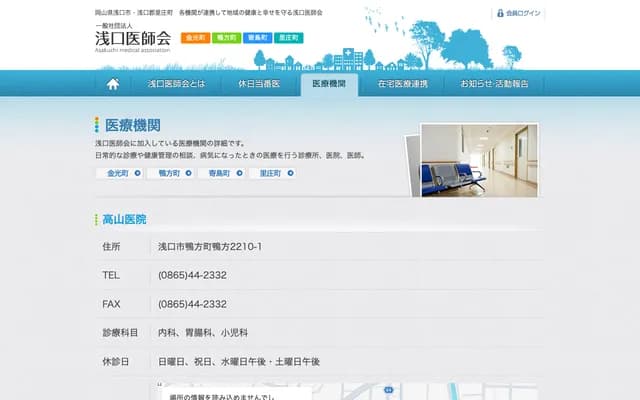640x400 pixels.
Task: Jump to 鴨方町 section link
Action: pyautogui.click(x=169, y=173)
